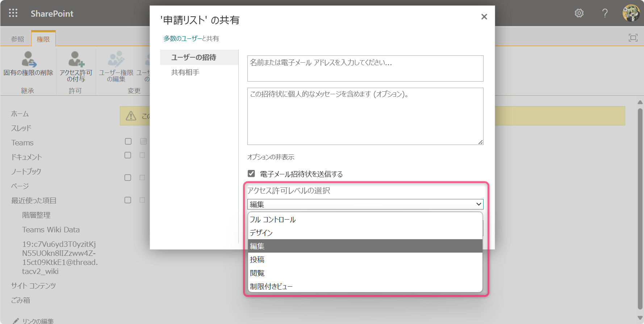
Task: Select 投稿 permission option
Action: (365, 259)
